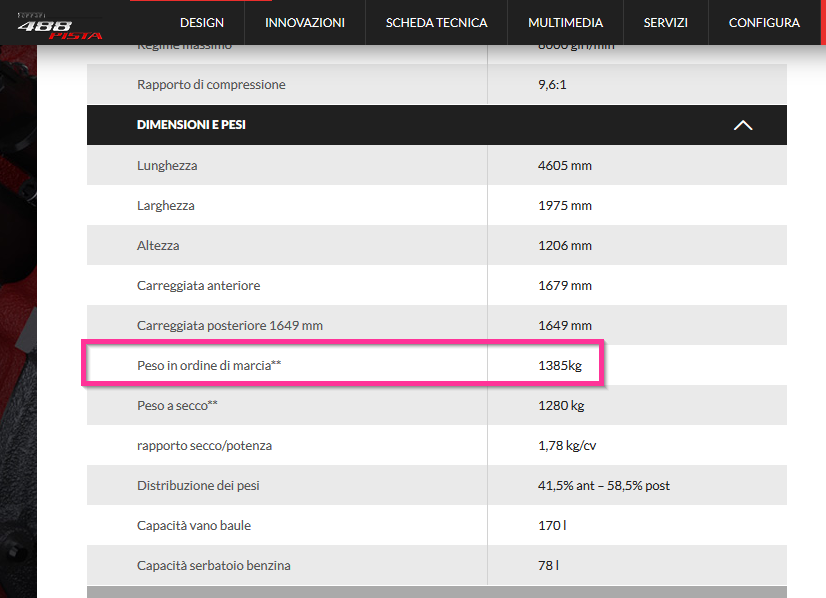Click the 41,5% ant – 58,5% post value
Image resolution: width=826 pixels, height=598 pixels.
[x=603, y=486]
